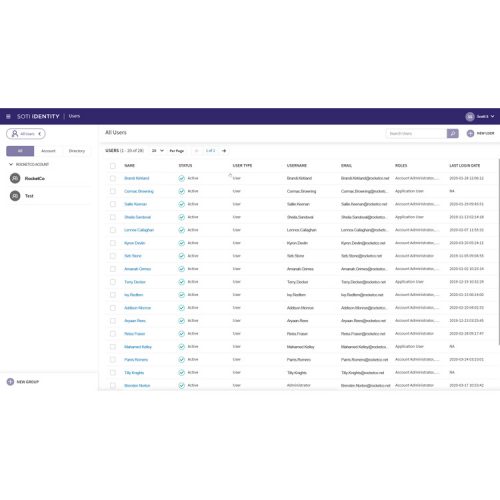Switch to the Directory tab
This screenshot has height=500, width=500.
[77, 151]
